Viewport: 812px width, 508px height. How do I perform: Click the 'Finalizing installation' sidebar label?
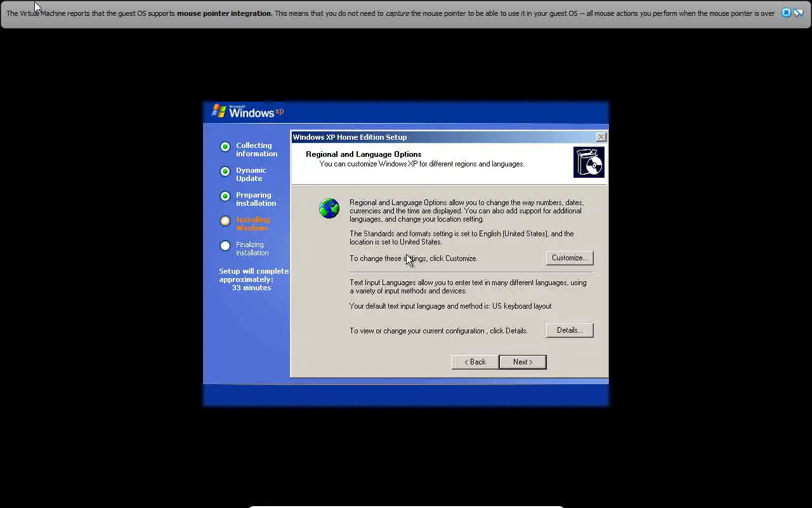(x=252, y=248)
